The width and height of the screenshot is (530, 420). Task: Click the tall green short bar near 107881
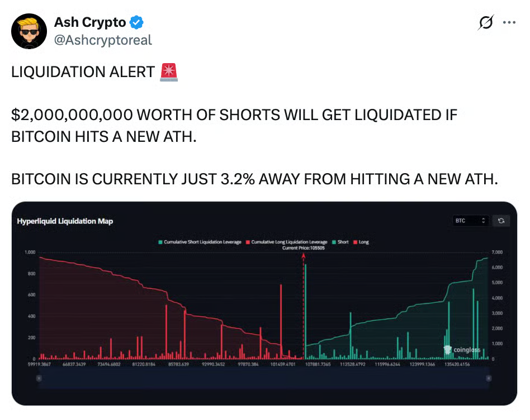[305, 313]
